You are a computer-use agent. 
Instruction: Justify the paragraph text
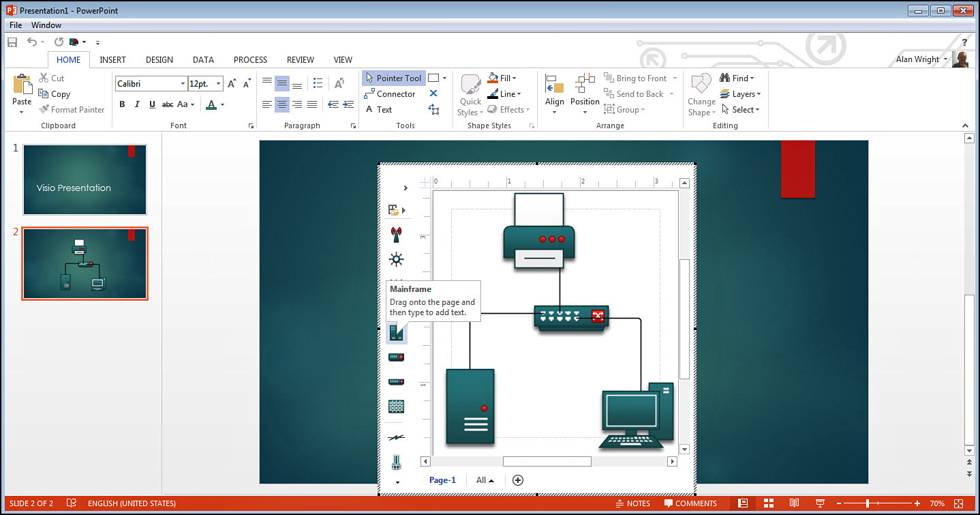pos(312,104)
